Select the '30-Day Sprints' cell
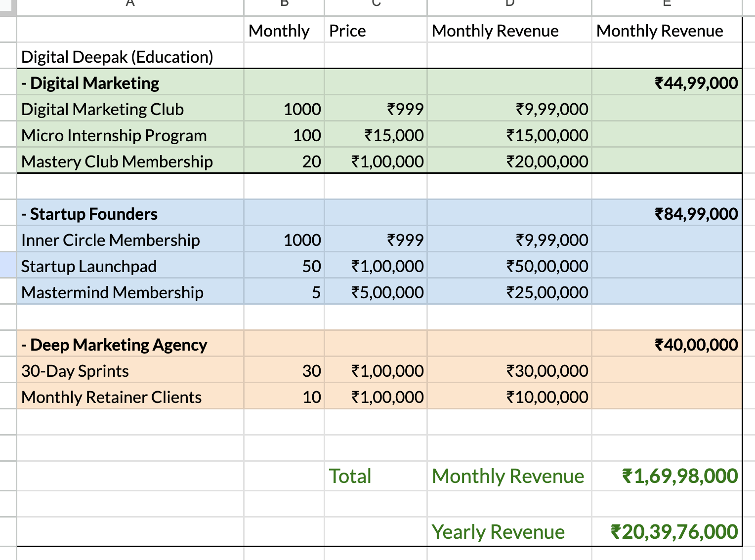 130,370
